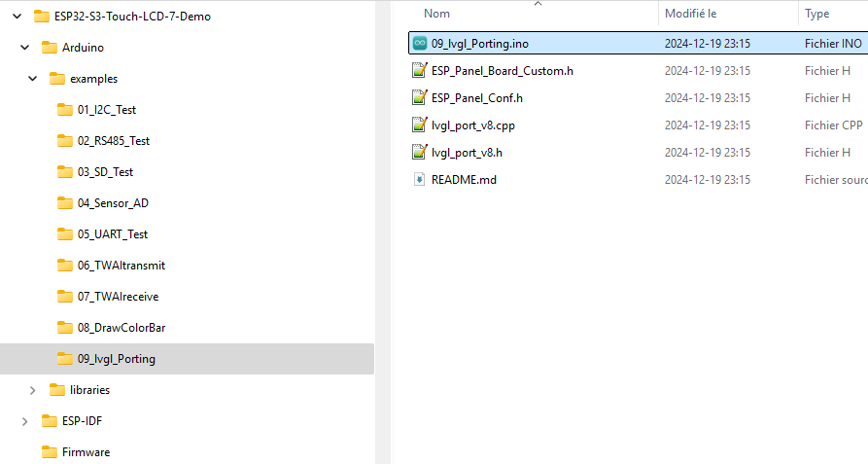Collapse the ESP32-S3-Touch-LCD-7-Demo folder tree

17,17
